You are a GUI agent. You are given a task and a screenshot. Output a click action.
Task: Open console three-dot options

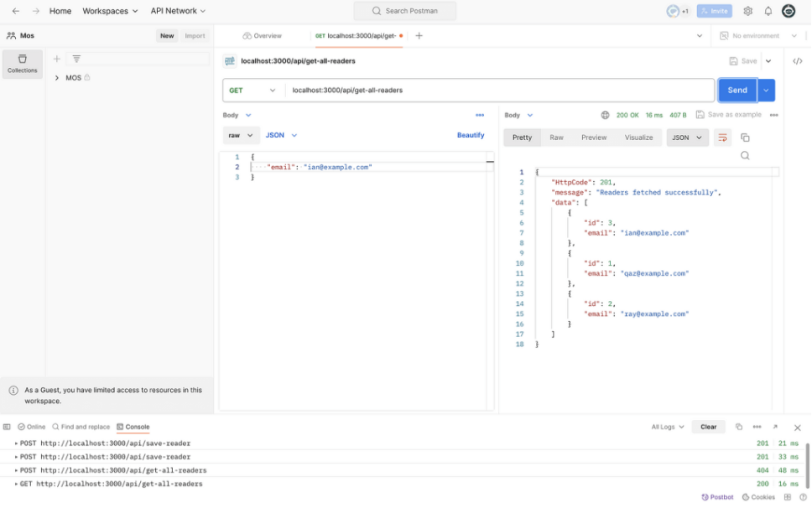tap(757, 427)
